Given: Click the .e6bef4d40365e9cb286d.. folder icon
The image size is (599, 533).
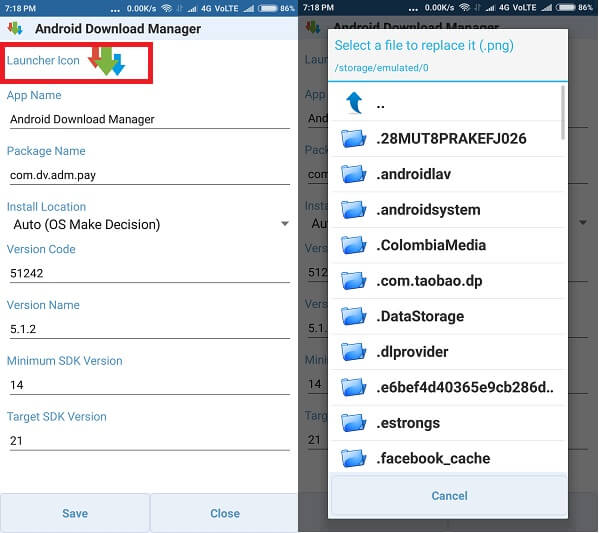Looking at the screenshot, I should [353, 387].
